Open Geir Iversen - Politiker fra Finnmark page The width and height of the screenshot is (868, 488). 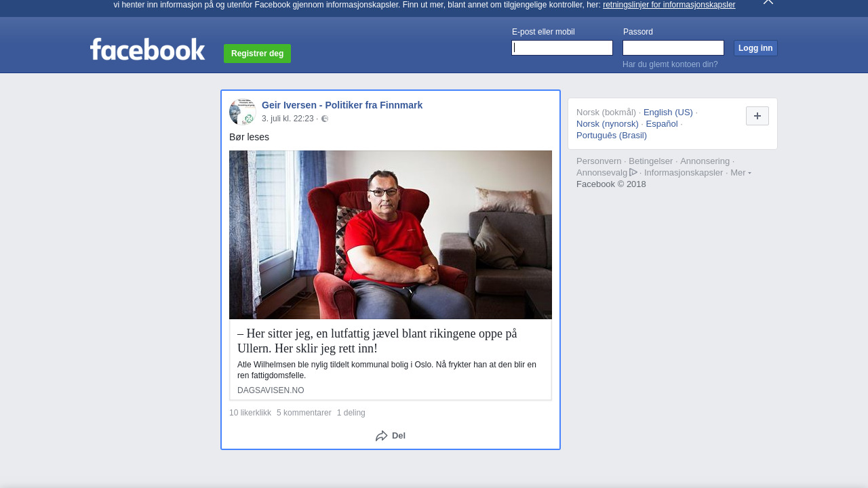(342, 105)
